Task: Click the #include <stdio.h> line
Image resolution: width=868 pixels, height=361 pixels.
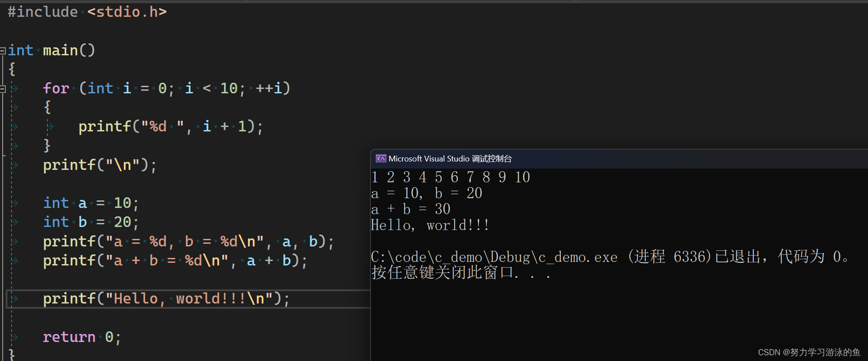Action: [87, 12]
